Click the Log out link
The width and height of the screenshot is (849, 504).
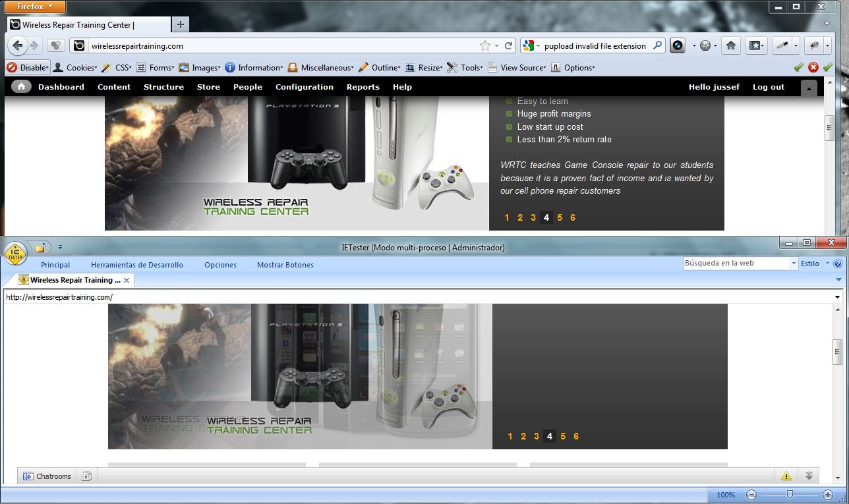coord(769,87)
